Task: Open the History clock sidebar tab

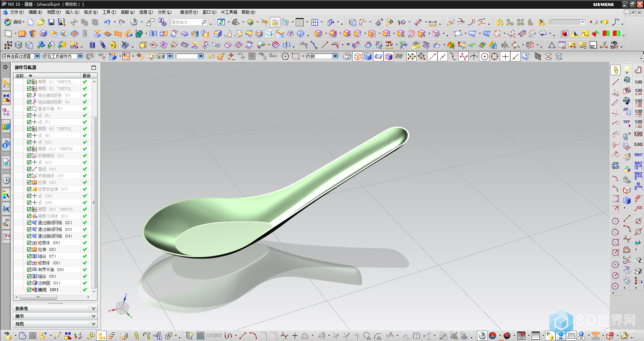Action: (x=6, y=180)
